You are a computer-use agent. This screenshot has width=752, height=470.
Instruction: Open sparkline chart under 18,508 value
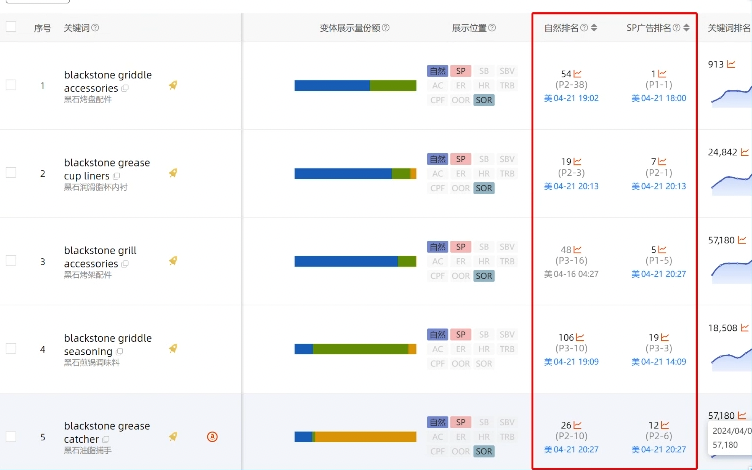(731, 358)
